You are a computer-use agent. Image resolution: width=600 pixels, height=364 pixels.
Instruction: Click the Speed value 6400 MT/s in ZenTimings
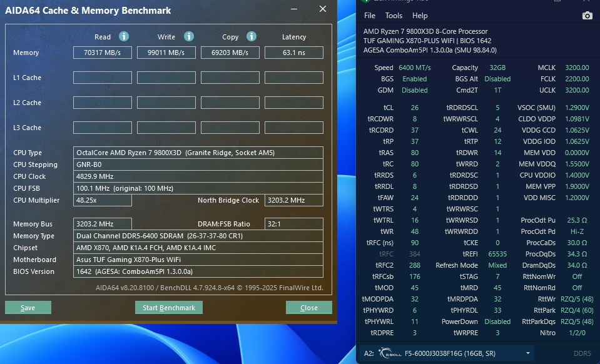[415, 68]
